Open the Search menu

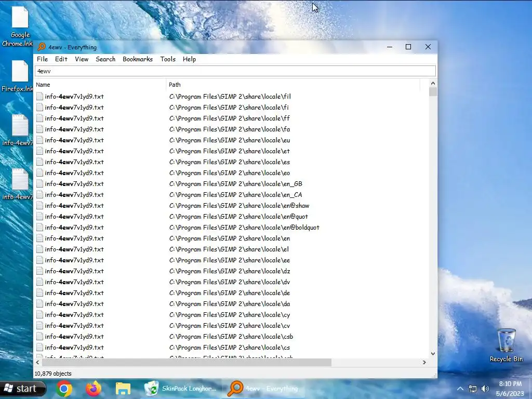[105, 59]
